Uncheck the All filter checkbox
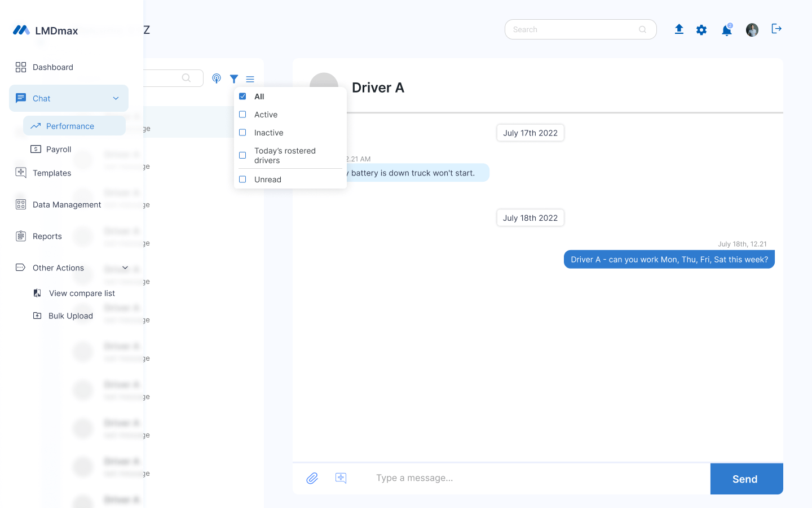This screenshot has width=812, height=508. [x=242, y=97]
